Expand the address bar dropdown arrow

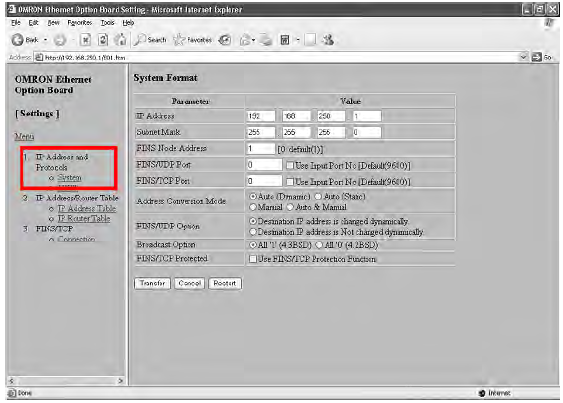click(x=524, y=57)
